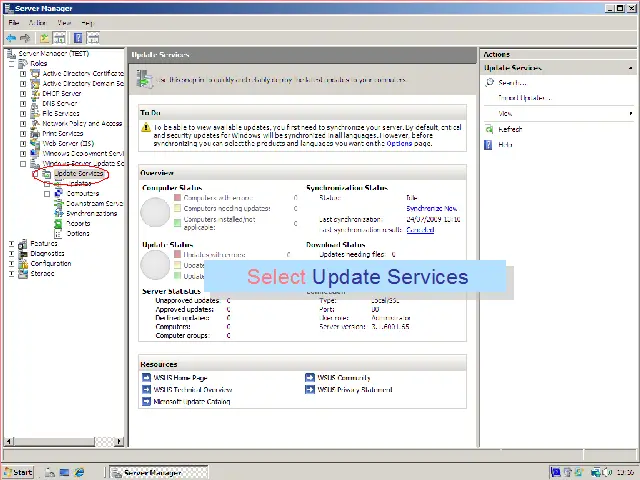Click the DNS Server role icon

[x=36, y=103]
